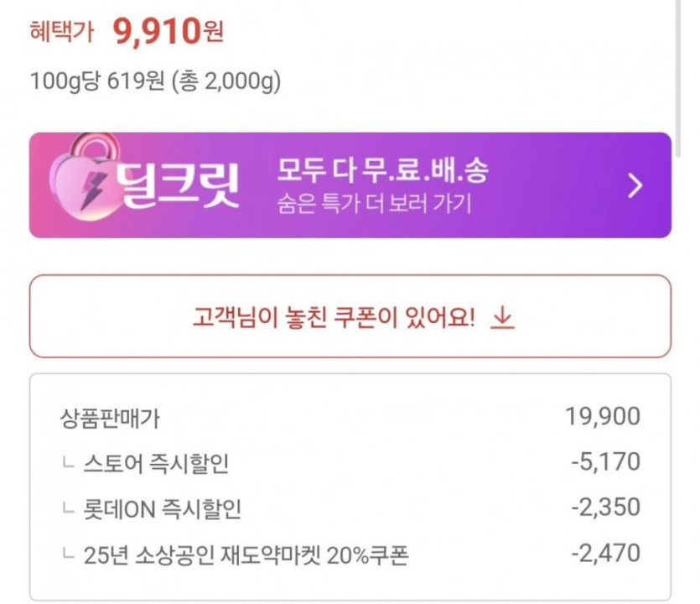Tap the 딜크릿 logo text
700x604 pixels.
179,186
